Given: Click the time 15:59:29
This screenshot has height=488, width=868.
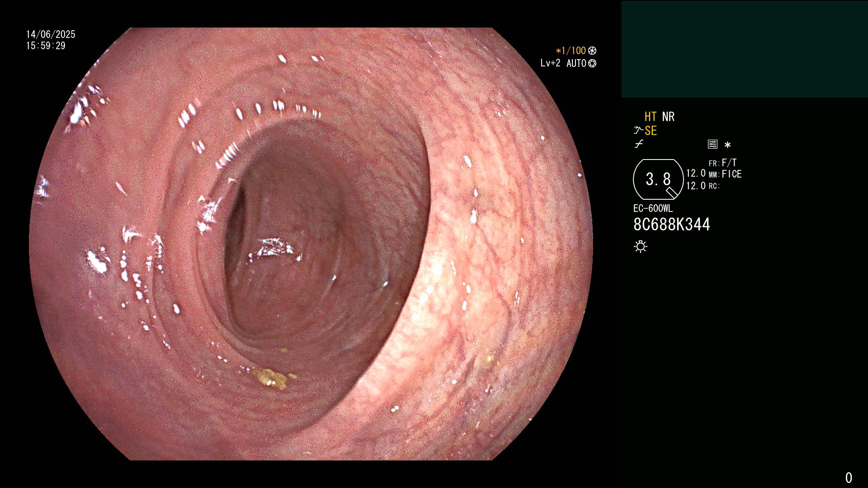Looking at the screenshot, I should (46, 46).
